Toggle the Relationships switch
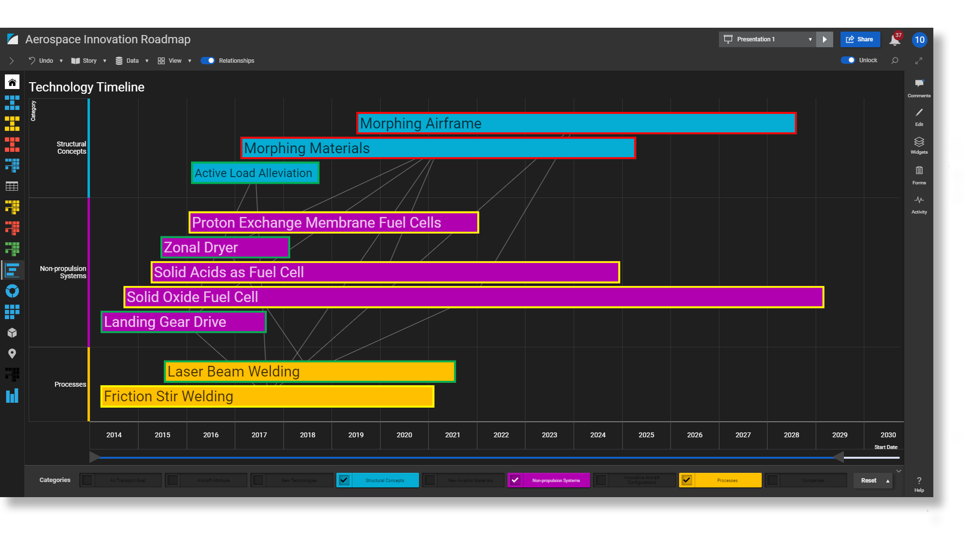The image size is (980, 538). point(208,61)
